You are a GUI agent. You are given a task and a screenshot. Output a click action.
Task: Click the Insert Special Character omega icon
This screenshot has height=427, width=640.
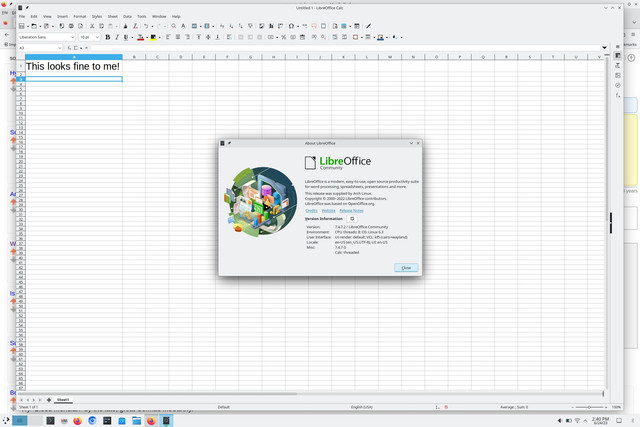tap(291, 26)
